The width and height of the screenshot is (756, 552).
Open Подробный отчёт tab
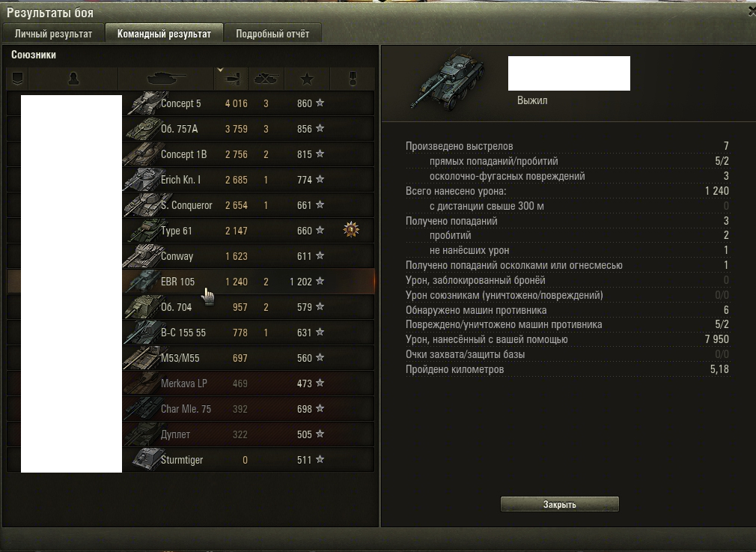pyautogui.click(x=272, y=34)
